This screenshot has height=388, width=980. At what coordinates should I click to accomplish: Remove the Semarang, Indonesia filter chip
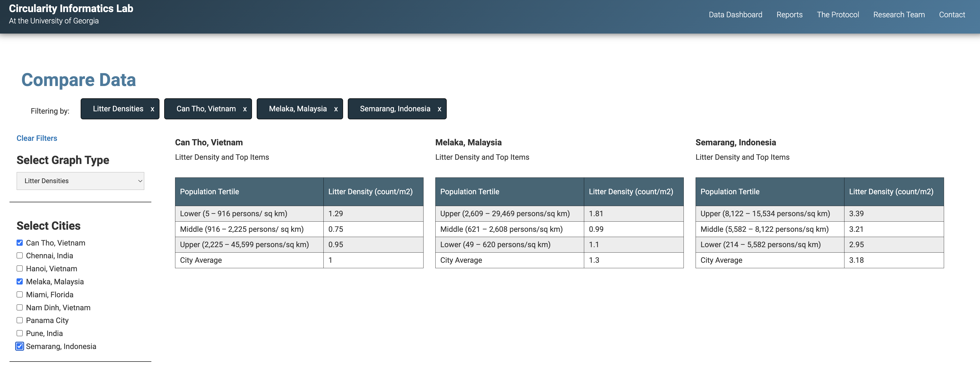tap(439, 109)
